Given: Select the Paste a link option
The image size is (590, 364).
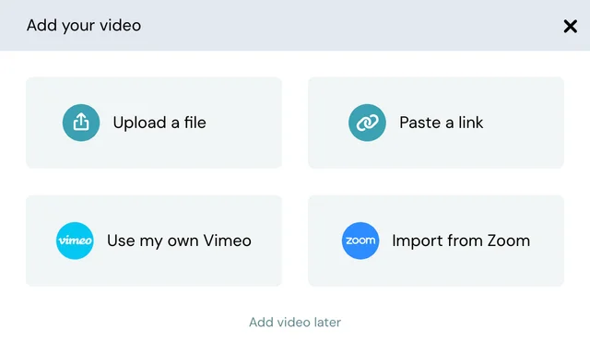Looking at the screenshot, I should click(436, 123).
